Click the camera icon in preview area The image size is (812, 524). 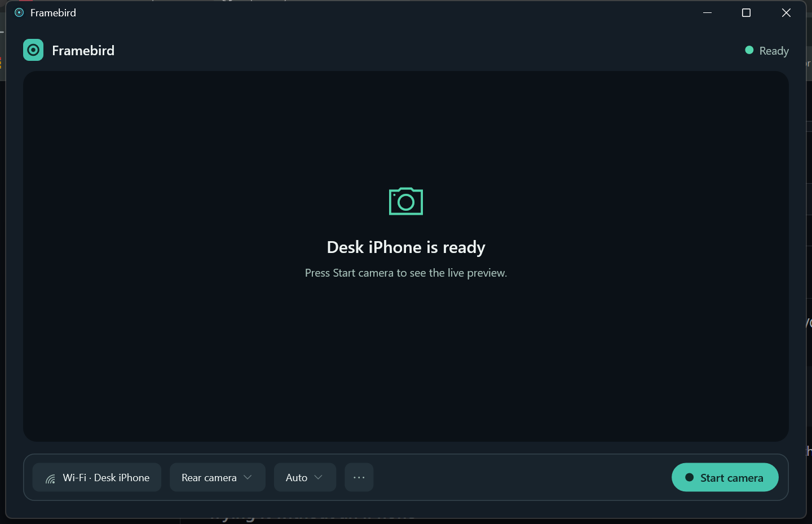[x=406, y=201]
